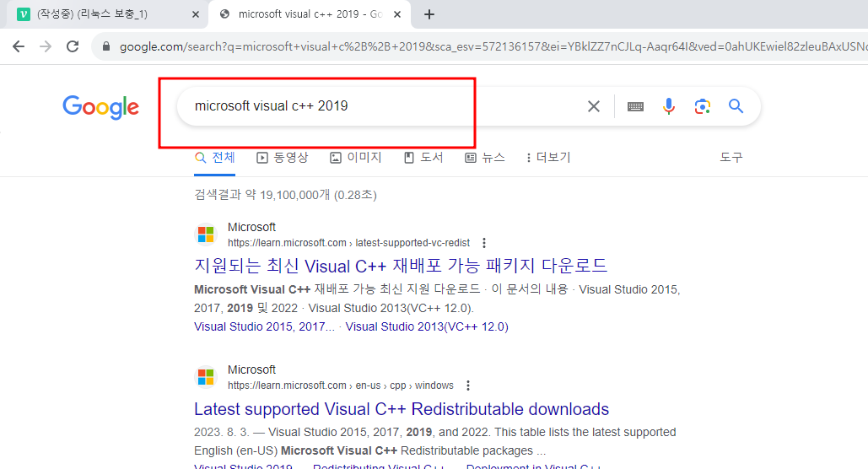Click the first result's Microsoft site name
This screenshot has width=868, height=469.
click(251, 227)
